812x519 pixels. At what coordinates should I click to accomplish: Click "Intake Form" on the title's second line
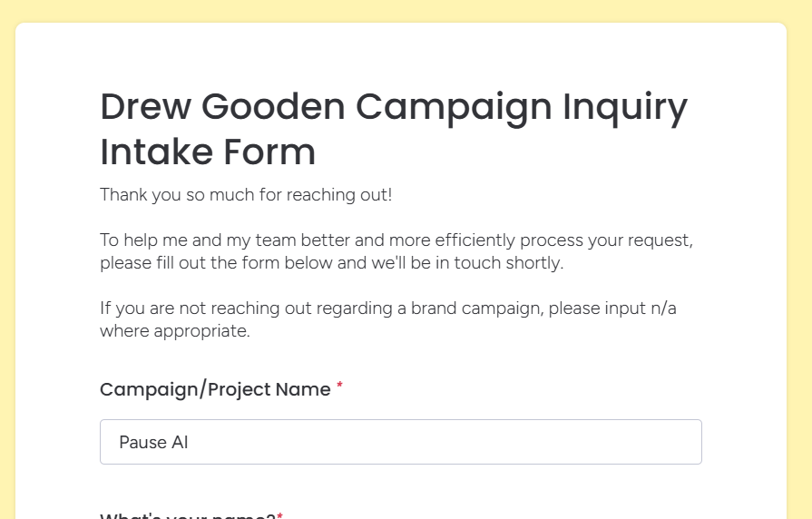(208, 152)
